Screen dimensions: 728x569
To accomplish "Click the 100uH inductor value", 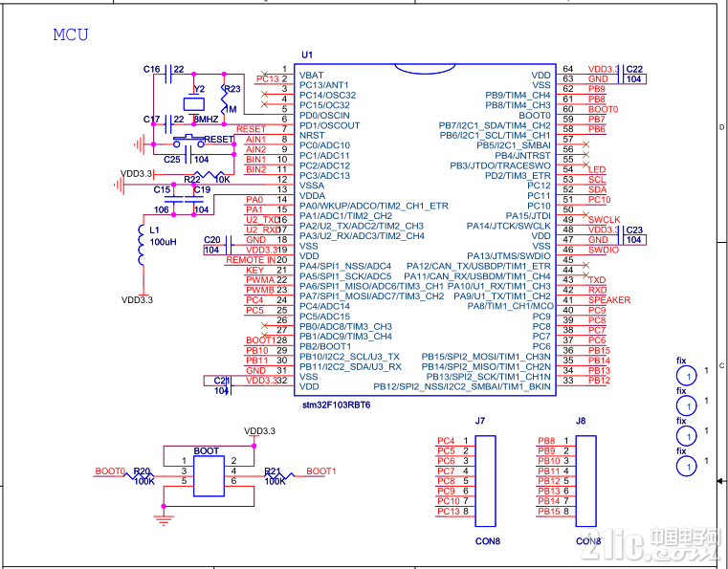I will (x=163, y=242).
